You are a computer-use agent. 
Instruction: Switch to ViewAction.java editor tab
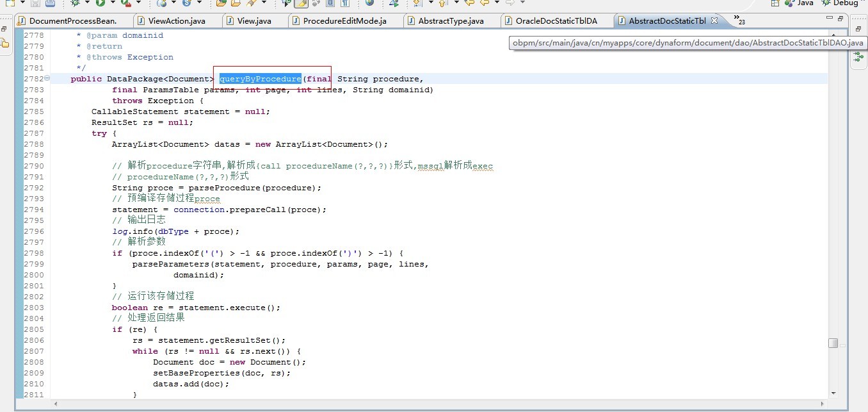177,21
